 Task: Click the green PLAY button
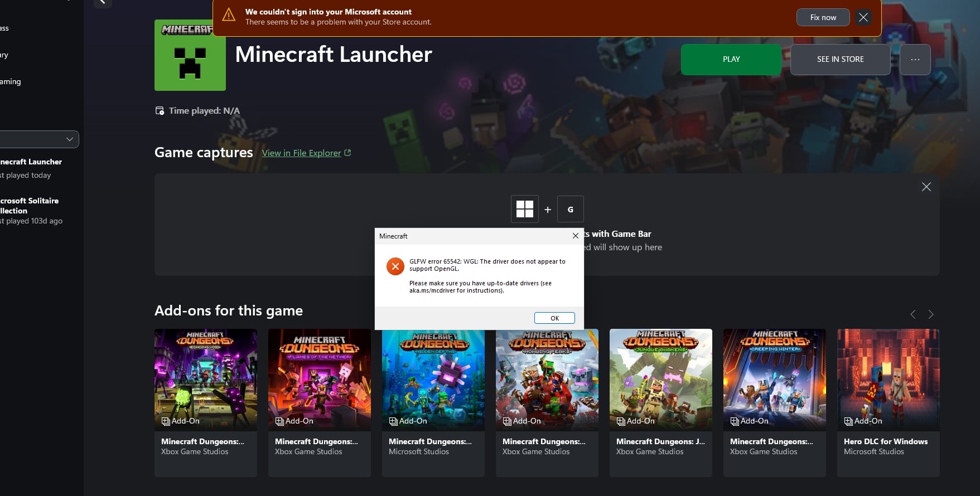[731, 60]
